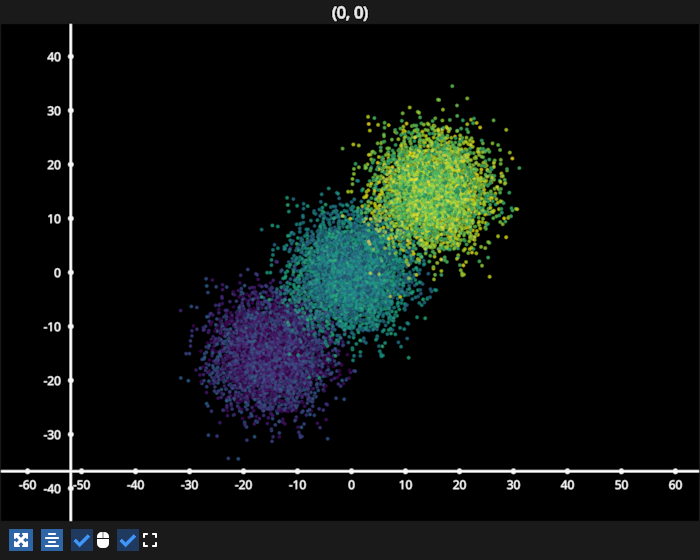Image resolution: width=700 pixels, height=560 pixels.
Task: Click the y-axis tick label "-30"
Action: [52, 435]
